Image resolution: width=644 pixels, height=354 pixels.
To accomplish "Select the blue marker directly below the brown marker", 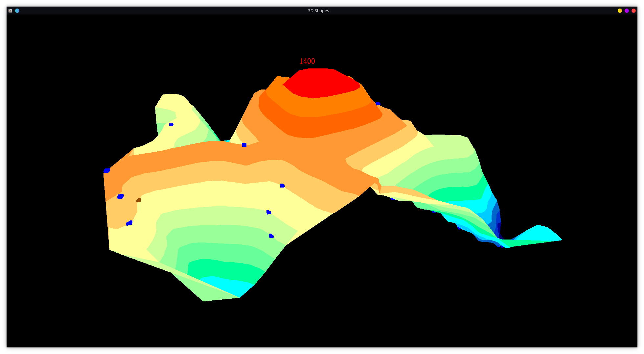I will pyautogui.click(x=129, y=223).
